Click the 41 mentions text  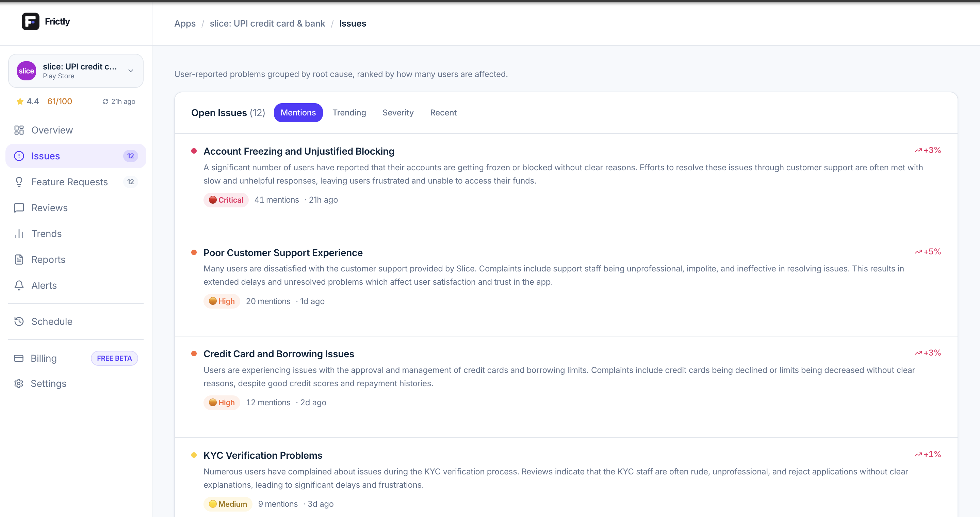point(277,200)
